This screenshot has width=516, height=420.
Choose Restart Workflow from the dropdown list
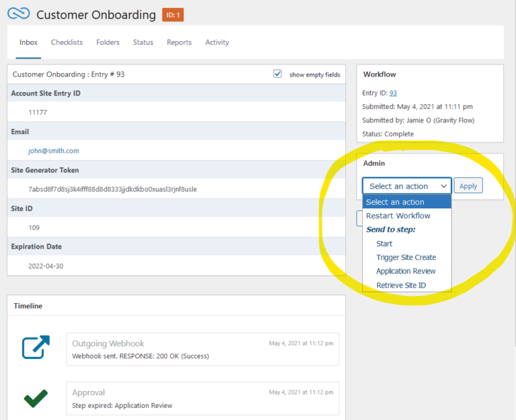(x=398, y=216)
